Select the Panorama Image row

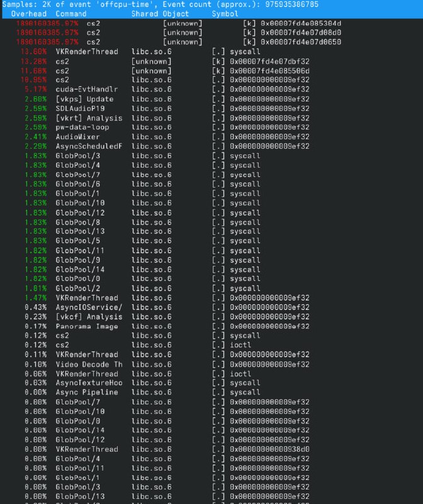[86, 326]
